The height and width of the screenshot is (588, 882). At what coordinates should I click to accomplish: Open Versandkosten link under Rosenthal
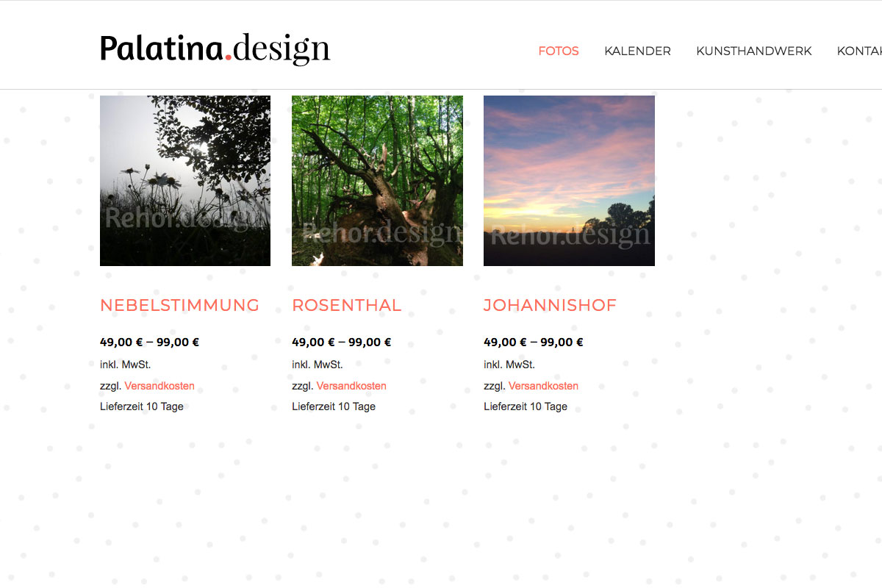351,386
